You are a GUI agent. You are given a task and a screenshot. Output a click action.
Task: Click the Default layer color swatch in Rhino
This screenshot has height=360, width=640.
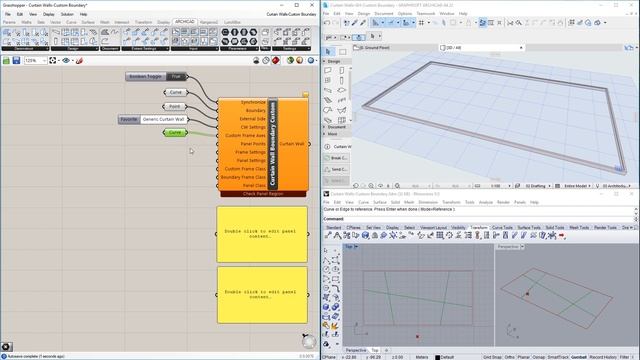point(437,357)
